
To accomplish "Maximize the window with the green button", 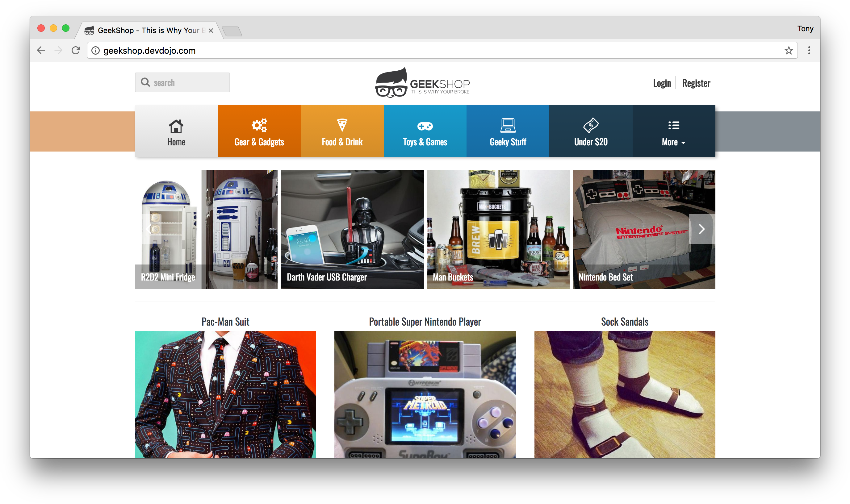I will coord(66,28).
